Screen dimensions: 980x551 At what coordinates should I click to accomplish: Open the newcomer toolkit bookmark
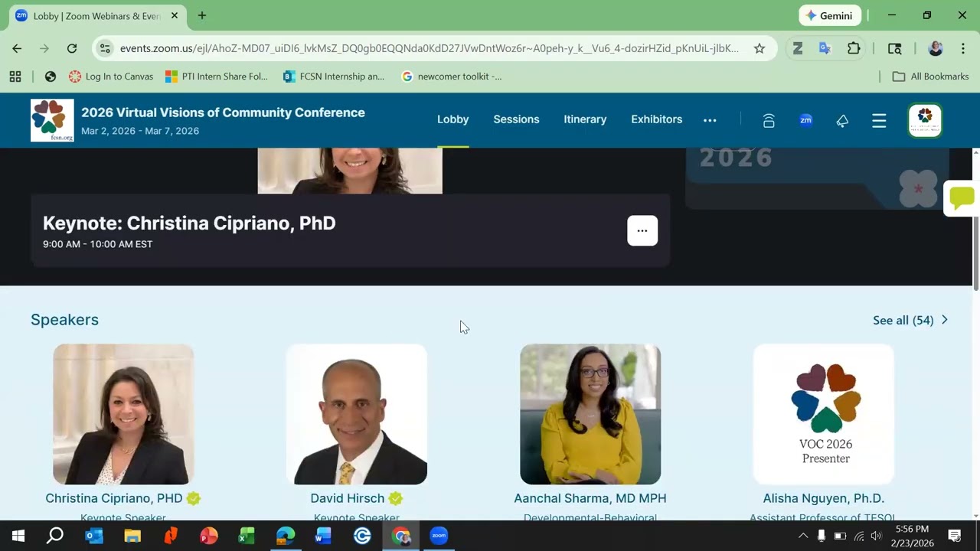452,77
